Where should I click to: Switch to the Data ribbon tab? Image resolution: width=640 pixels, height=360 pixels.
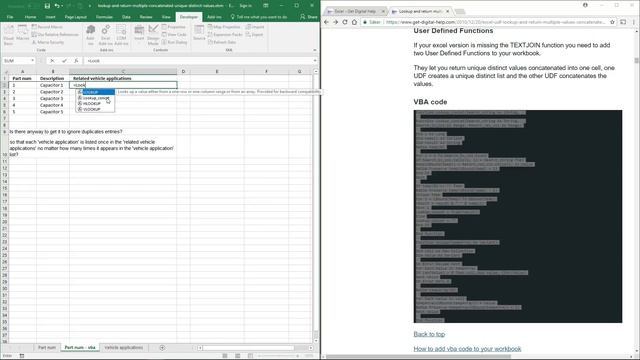click(126, 17)
